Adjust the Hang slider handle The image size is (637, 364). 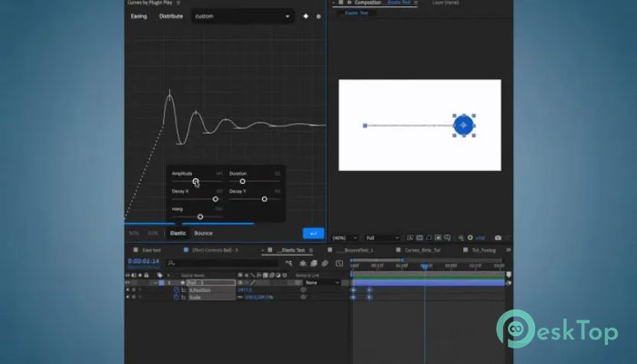click(x=200, y=217)
